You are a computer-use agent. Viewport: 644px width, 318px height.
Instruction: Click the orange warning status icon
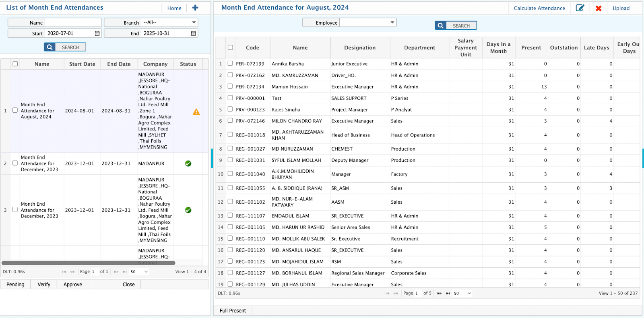[196, 112]
